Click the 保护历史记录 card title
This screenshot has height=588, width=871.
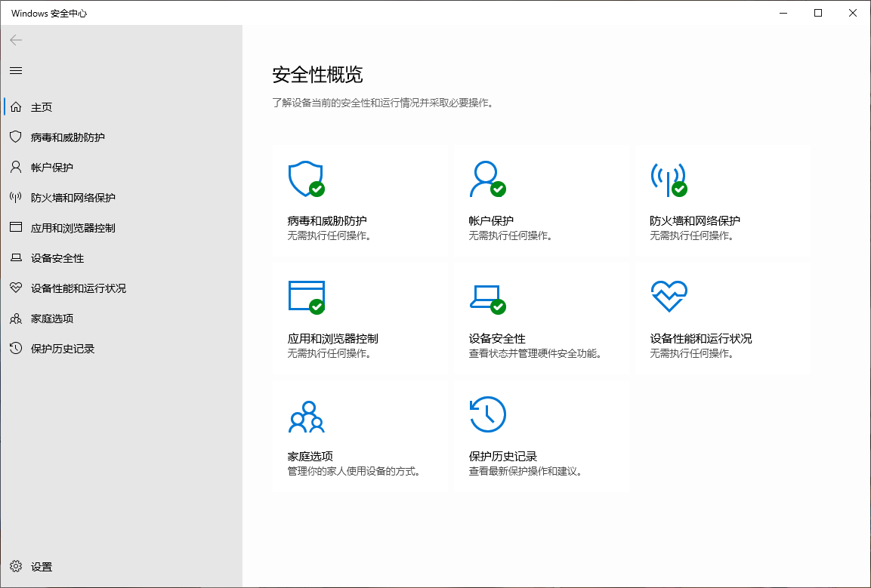pos(502,456)
